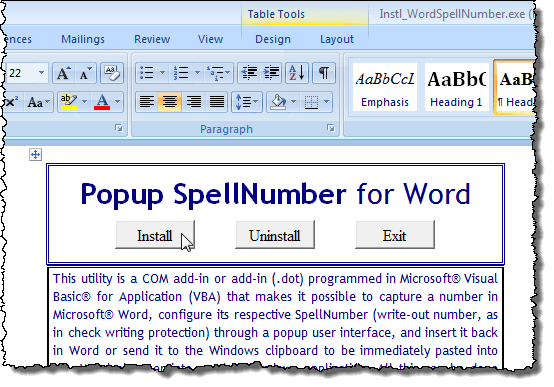Open the Paragraph dialog launcher
The image size is (554, 387).
click(x=331, y=128)
